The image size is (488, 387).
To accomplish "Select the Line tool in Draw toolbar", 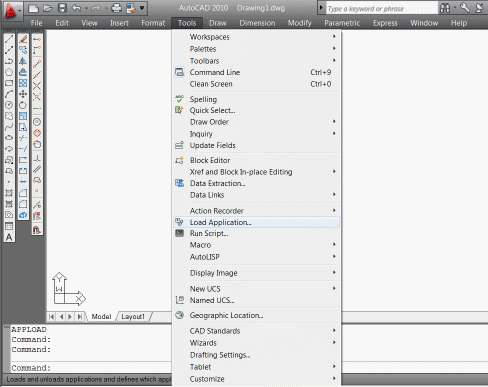I will [x=9, y=39].
